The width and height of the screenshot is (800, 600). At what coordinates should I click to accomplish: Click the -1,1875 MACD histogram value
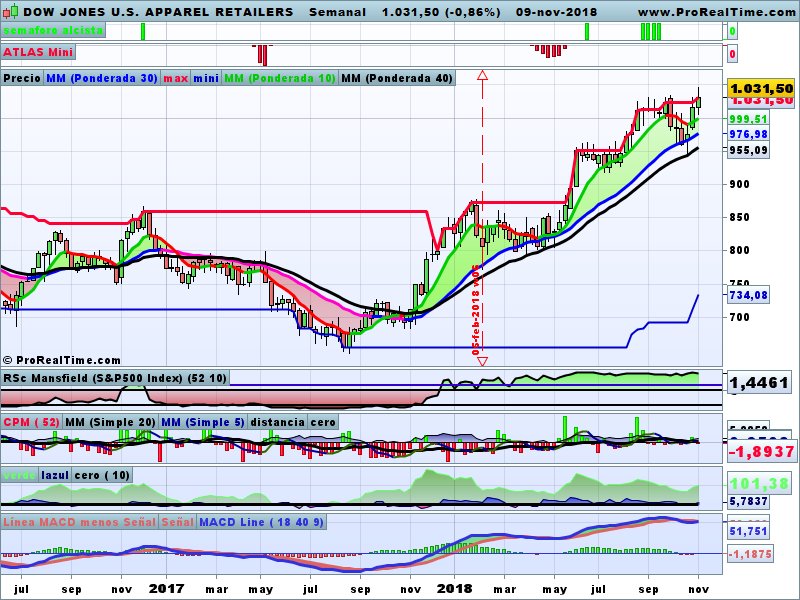tap(749, 554)
